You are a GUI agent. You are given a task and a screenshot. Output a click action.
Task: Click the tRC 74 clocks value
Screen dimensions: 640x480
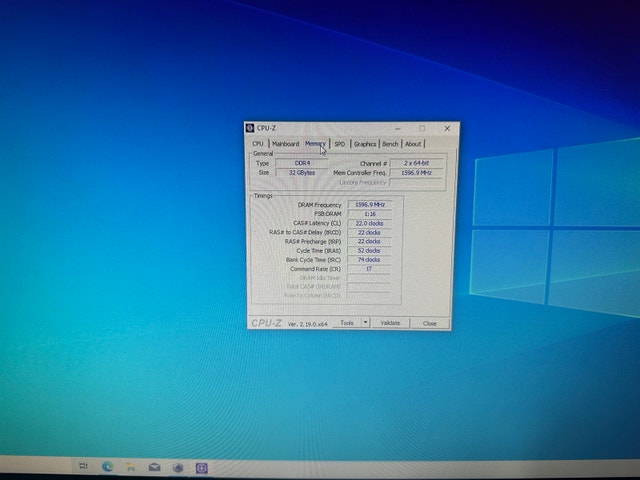coord(369,260)
